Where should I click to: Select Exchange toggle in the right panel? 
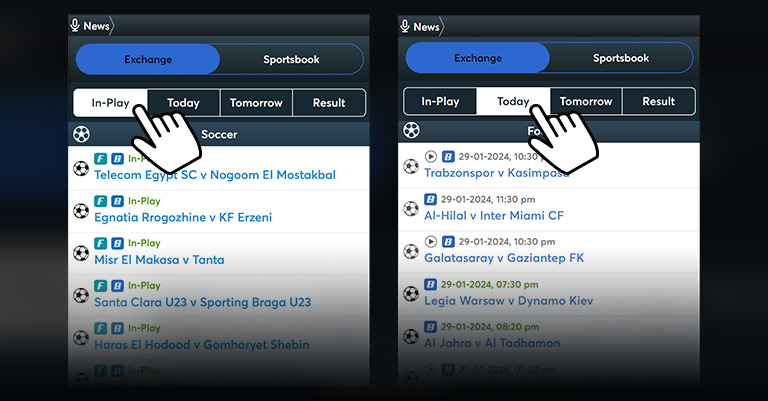click(x=478, y=58)
